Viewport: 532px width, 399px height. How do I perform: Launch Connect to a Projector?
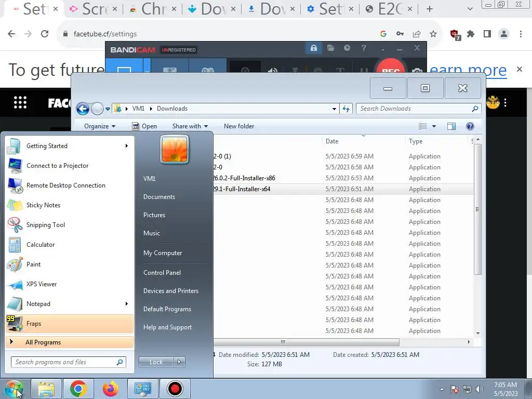coord(69,166)
